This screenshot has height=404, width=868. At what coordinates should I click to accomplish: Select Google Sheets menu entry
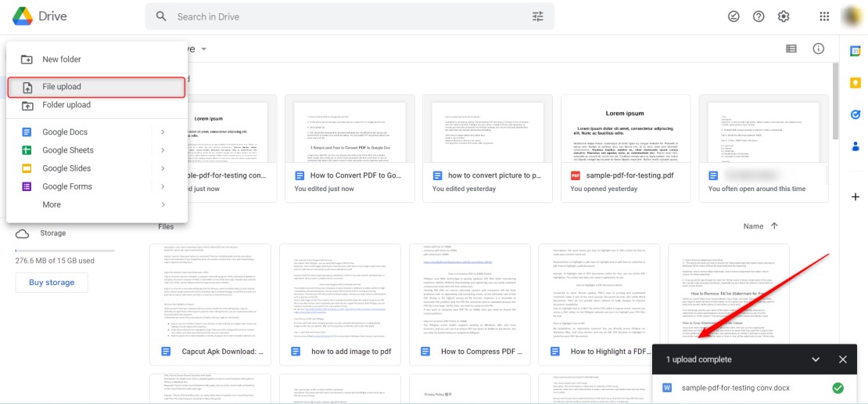tap(97, 150)
